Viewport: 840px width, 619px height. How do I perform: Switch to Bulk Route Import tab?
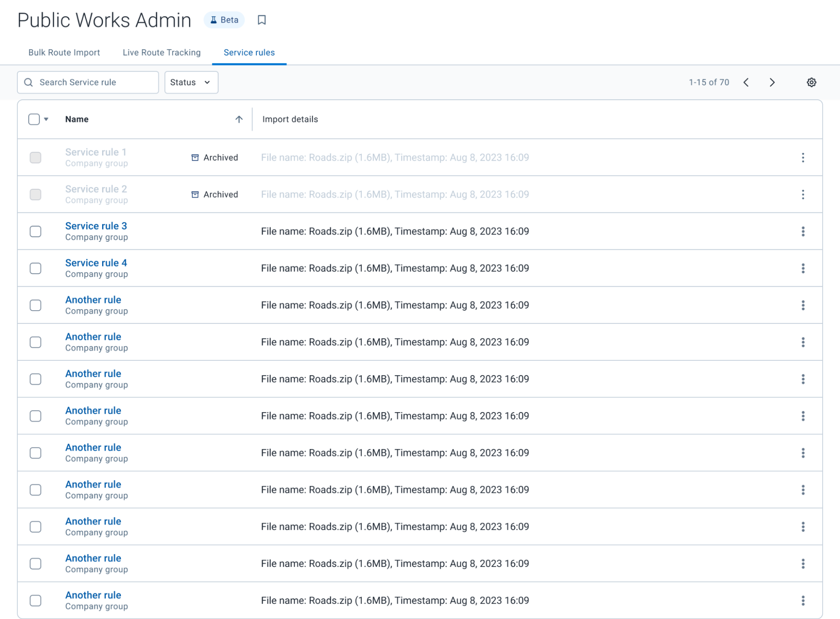[64, 53]
